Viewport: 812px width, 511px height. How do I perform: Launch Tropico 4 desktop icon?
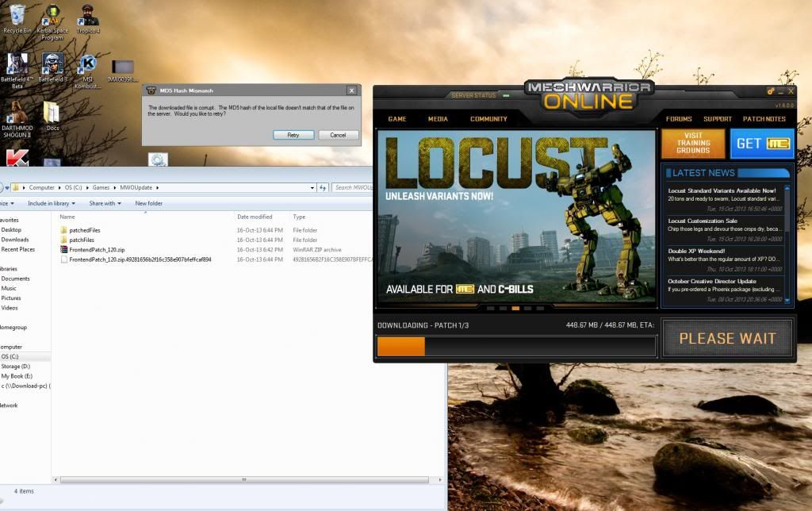click(90, 17)
